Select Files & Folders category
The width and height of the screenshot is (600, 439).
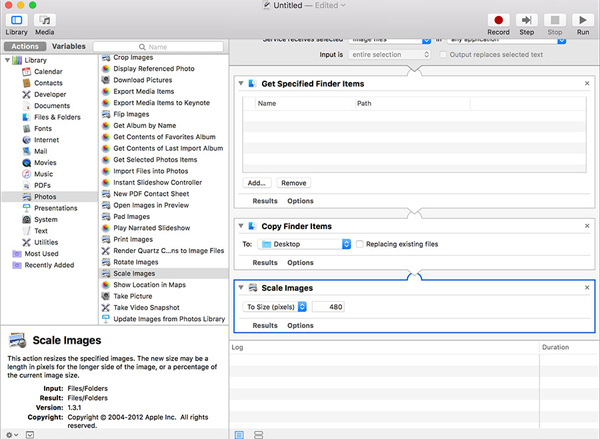click(57, 117)
